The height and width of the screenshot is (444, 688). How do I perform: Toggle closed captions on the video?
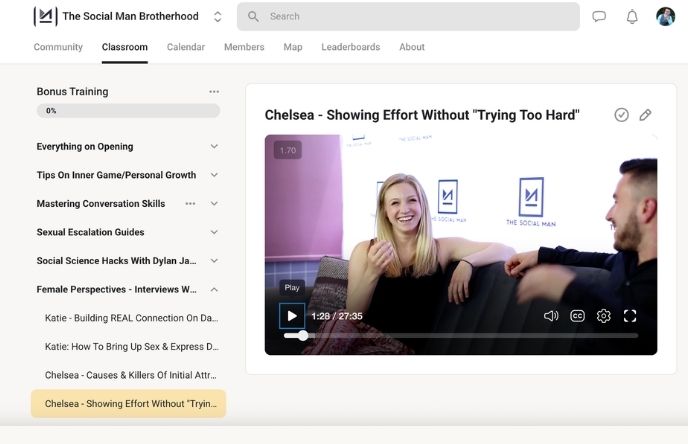[x=577, y=316]
